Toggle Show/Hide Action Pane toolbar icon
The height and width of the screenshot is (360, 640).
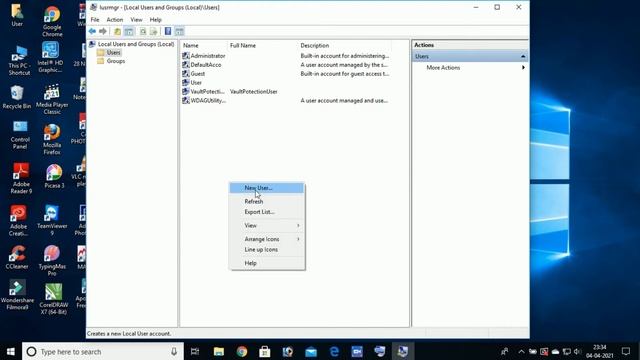coord(179,31)
